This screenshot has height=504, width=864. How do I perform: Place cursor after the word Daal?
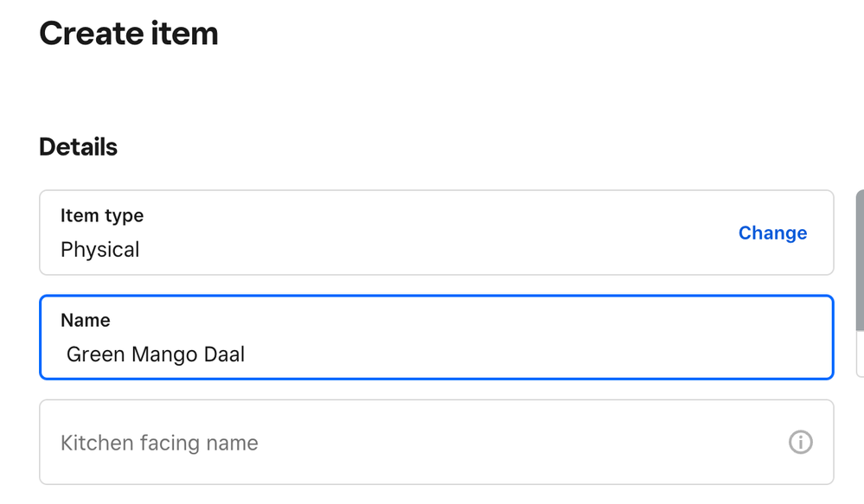[246, 354]
